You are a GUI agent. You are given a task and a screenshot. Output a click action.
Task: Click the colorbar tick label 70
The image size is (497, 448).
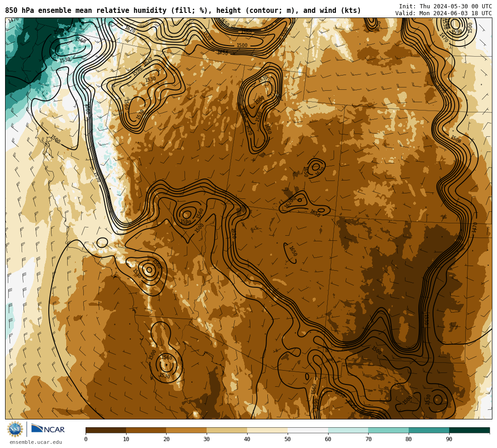pos(368,439)
